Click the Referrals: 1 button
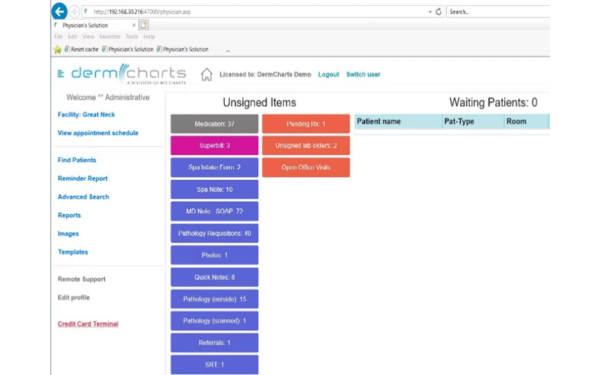Screen dimensions: 600x375 point(214,343)
